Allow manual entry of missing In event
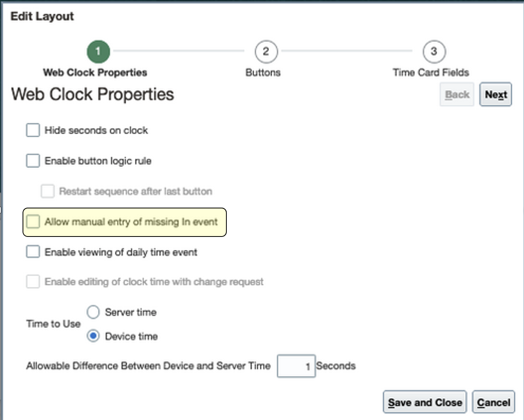This screenshot has height=420, width=524. [x=33, y=222]
